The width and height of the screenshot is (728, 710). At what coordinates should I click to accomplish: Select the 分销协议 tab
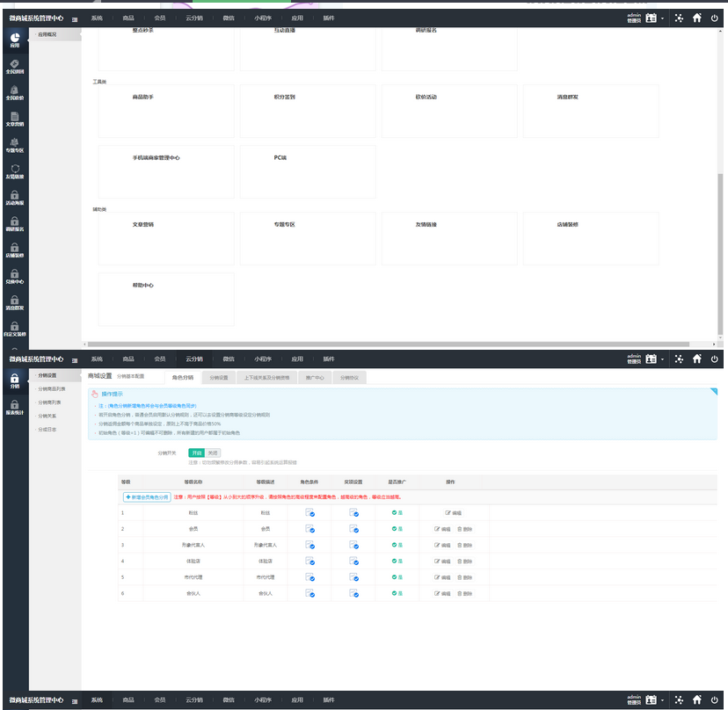[x=351, y=377]
